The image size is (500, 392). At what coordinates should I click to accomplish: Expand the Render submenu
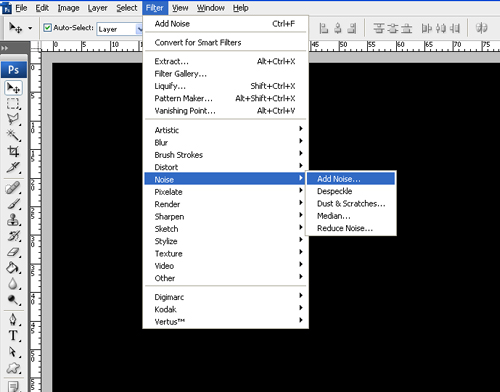tap(225, 204)
